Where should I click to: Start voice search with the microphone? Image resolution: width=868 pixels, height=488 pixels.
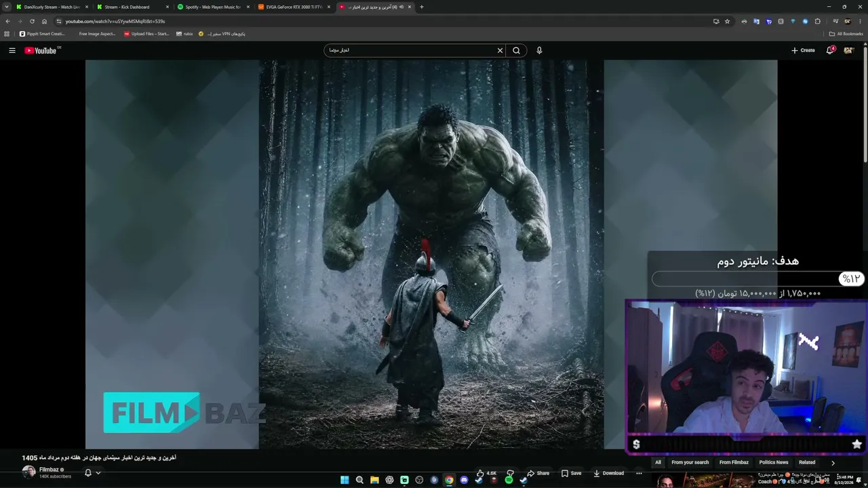[x=539, y=50]
